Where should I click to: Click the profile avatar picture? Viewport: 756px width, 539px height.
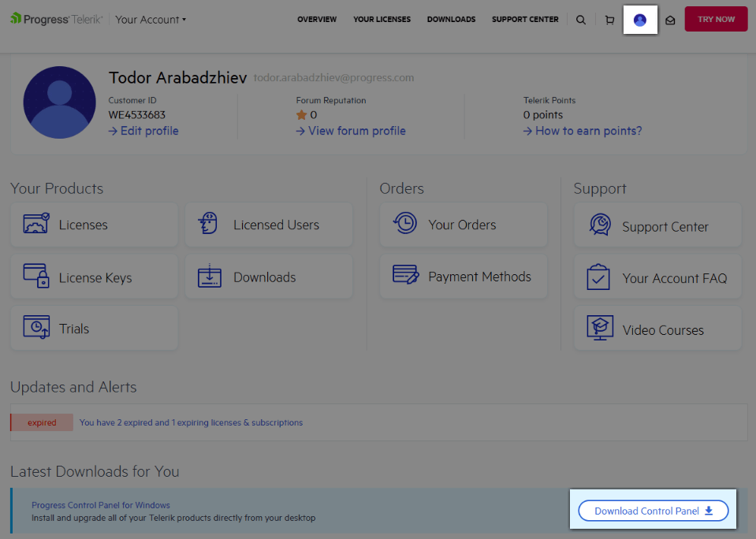59,102
